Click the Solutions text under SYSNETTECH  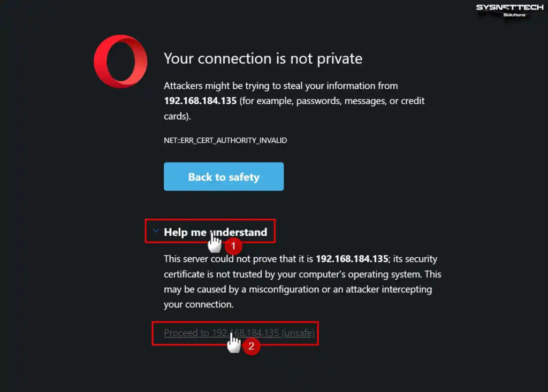click(514, 15)
